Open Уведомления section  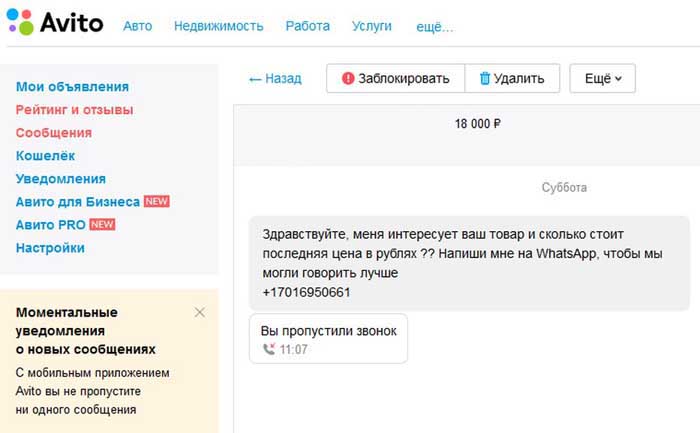[x=61, y=179]
